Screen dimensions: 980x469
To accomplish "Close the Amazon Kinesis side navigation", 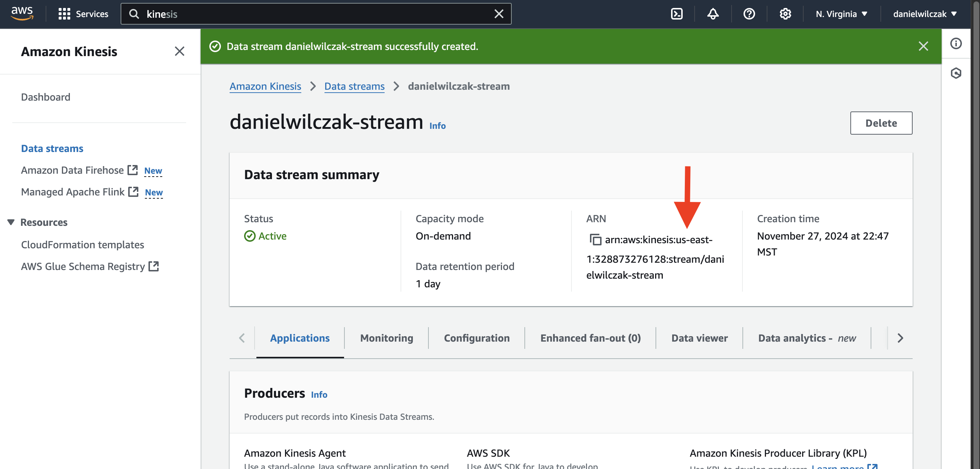I will coord(179,51).
